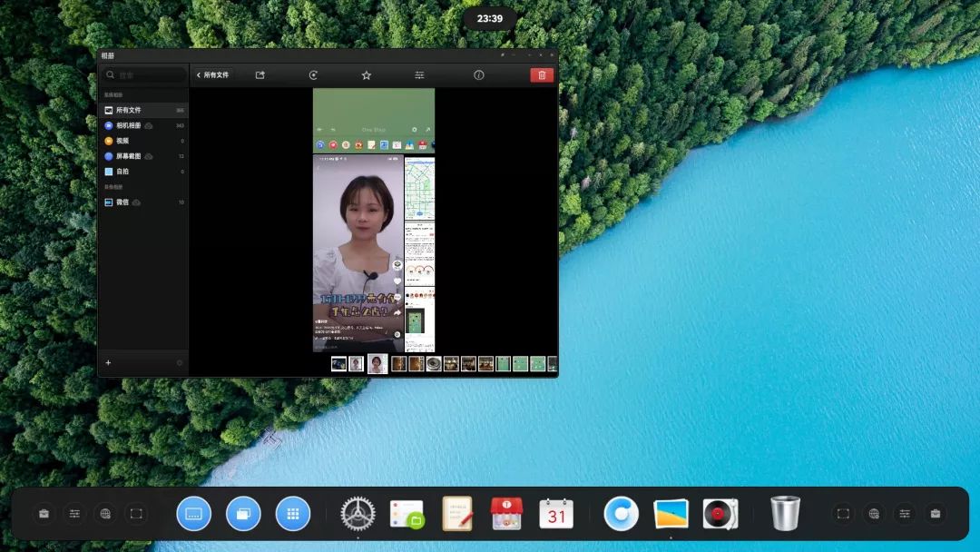Click the sliders icon near dock's left end
The height and width of the screenshot is (552, 980).
click(74, 514)
